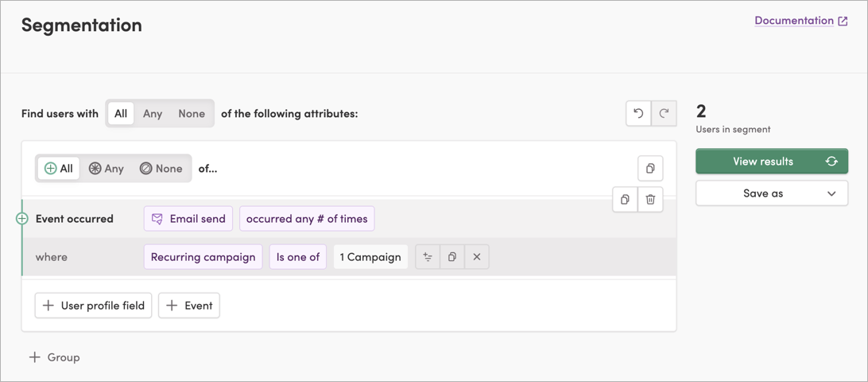This screenshot has width=868, height=382.
Task: Click the refresh icon on View results
Action: point(831,162)
